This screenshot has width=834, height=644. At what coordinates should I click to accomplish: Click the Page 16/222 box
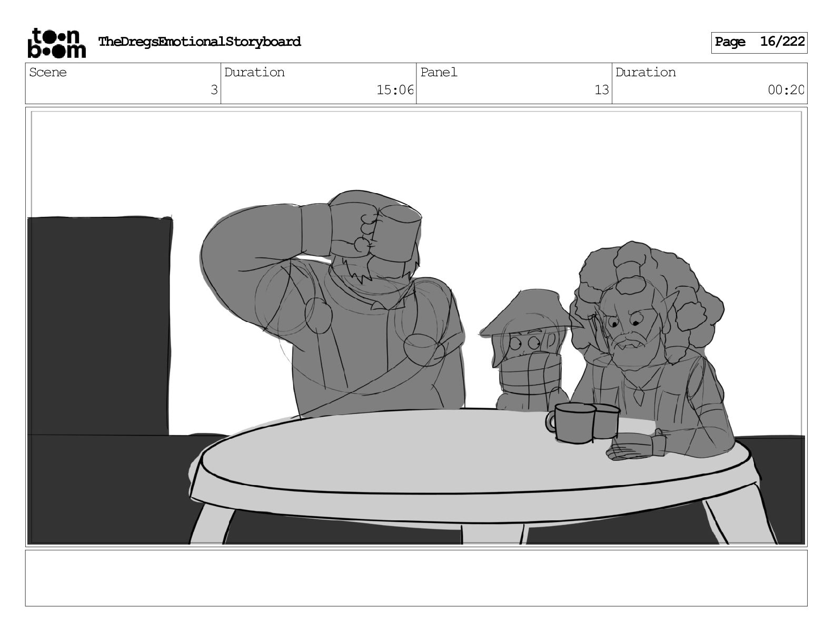(759, 42)
